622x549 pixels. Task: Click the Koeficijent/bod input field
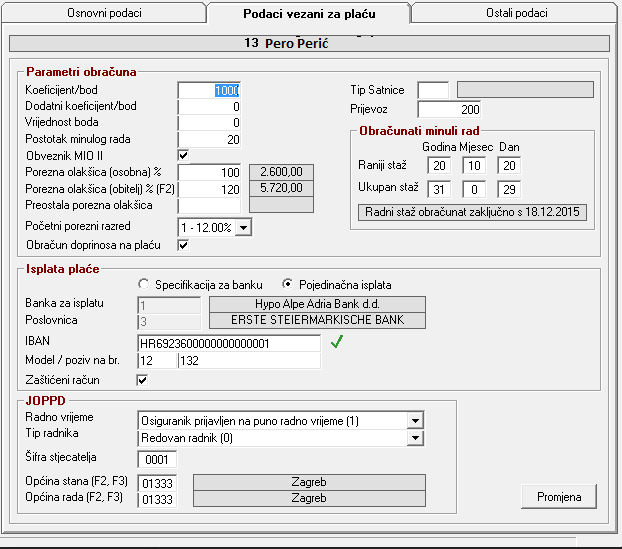point(210,90)
